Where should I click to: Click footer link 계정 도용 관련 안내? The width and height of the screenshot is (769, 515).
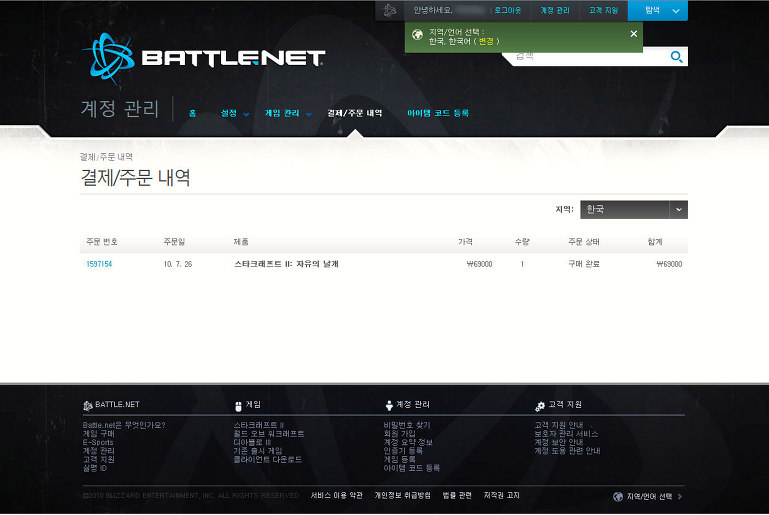coord(567,451)
